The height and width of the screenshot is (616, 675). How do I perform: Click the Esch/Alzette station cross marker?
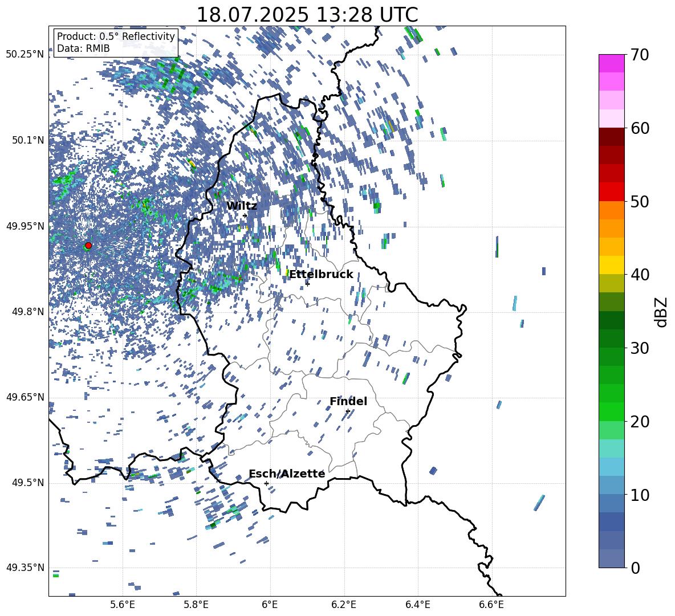point(266,483)
